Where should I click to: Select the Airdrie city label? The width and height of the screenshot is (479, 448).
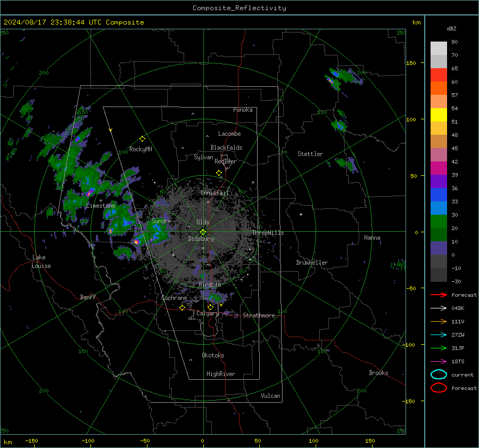[x=210, y=284]
